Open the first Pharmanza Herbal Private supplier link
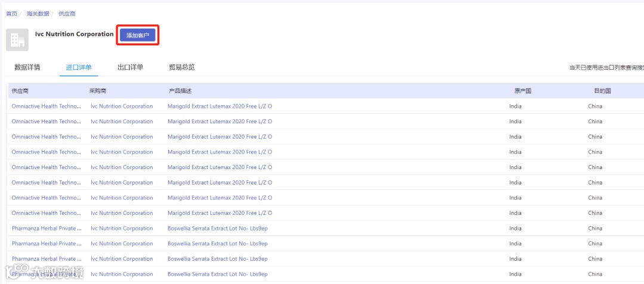Viewport: 644px width, 284px height. pyautogui.click(x=47, y=228)
